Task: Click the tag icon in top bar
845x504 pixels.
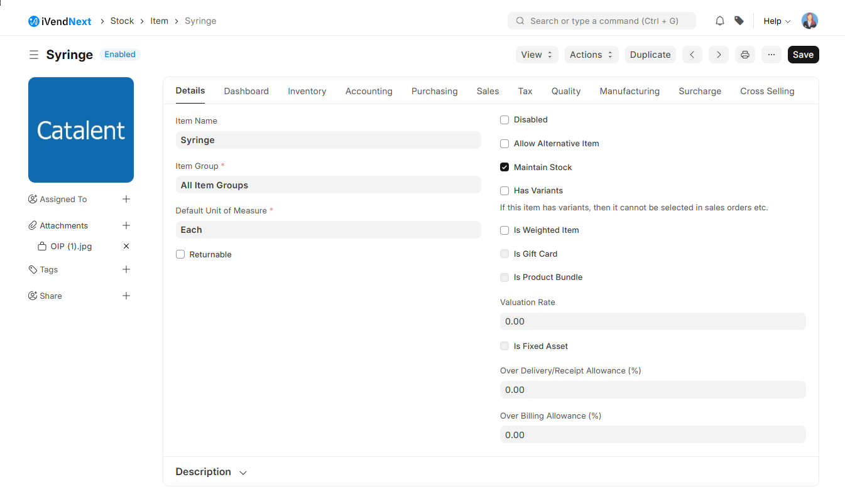Action: click(739, 21)
